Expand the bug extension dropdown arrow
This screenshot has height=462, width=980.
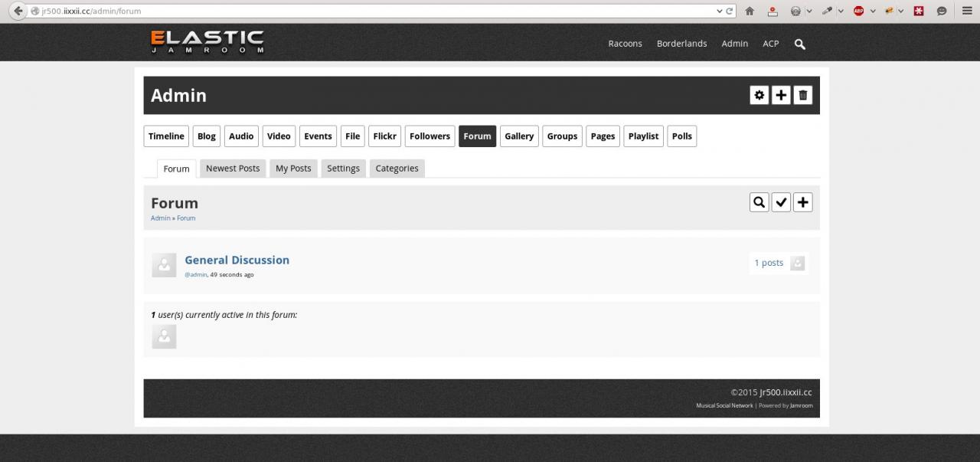901,11
